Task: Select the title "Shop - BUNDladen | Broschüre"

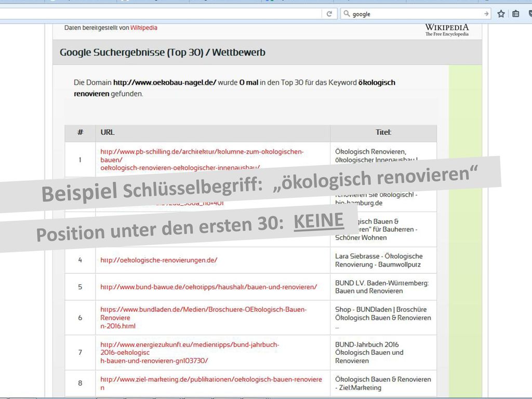Action: pyautogui.click(x=383, y=317)
